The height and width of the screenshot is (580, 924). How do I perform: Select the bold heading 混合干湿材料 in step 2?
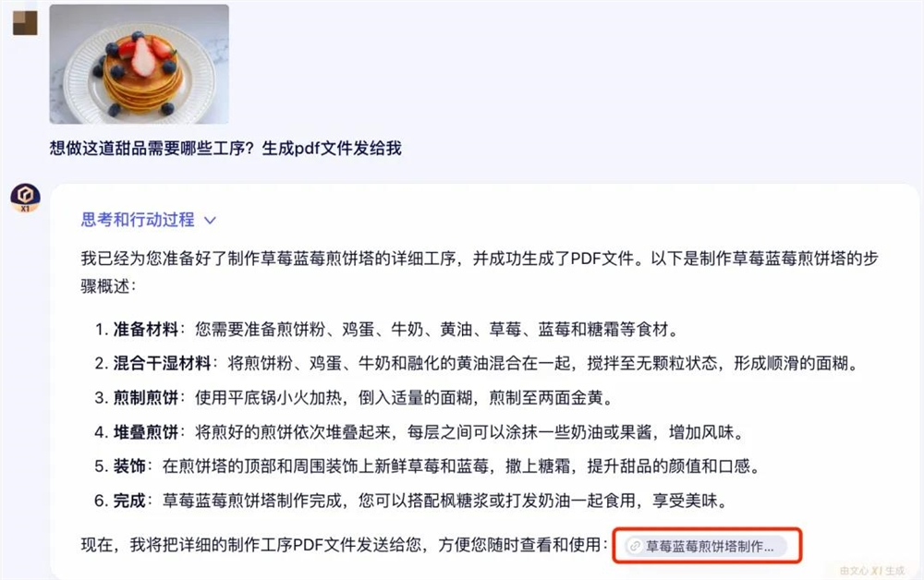pyautogui.click(x=162, y=363)
